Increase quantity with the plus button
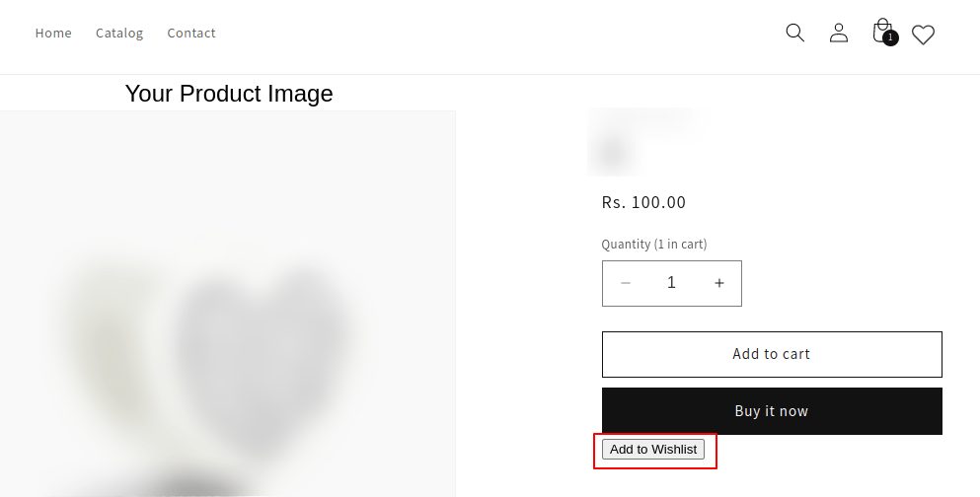 point(719,284)
